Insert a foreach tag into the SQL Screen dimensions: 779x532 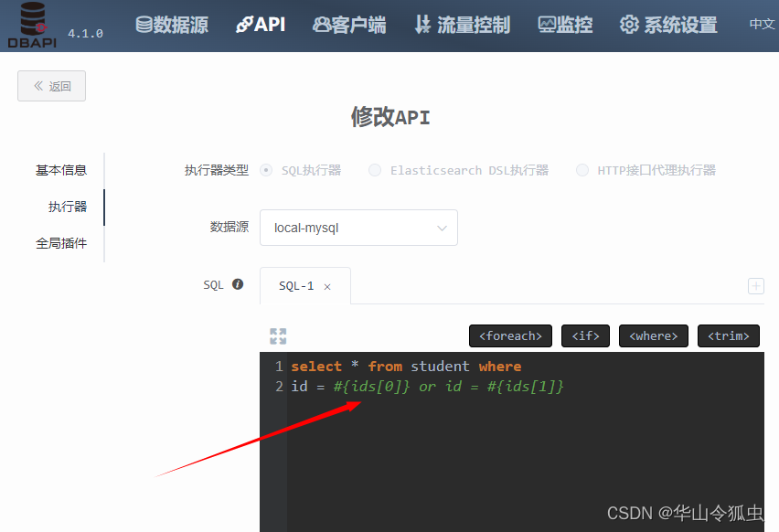pos(510,335)
